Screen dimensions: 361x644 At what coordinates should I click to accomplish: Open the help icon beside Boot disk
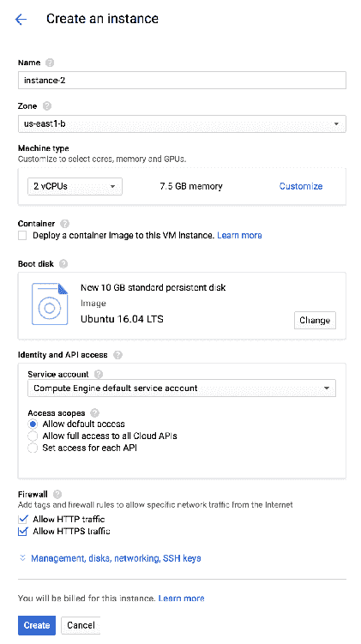(x=63, y=264)
